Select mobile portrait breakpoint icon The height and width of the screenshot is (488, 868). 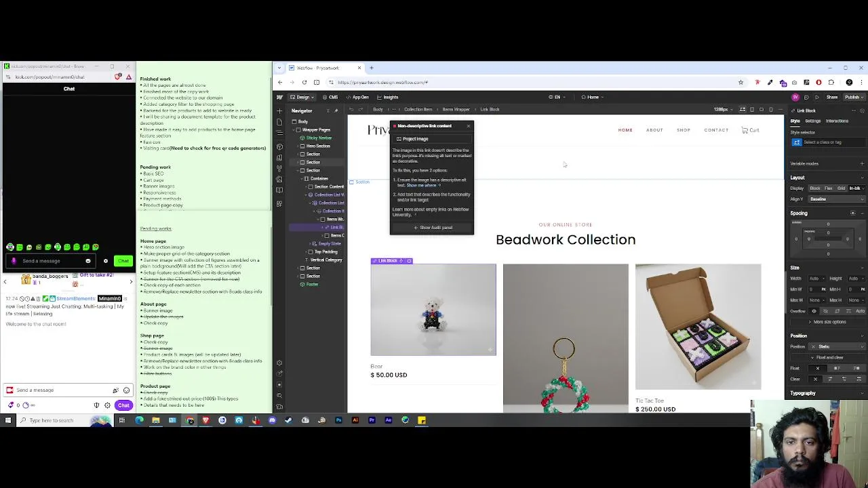(771, 110)
